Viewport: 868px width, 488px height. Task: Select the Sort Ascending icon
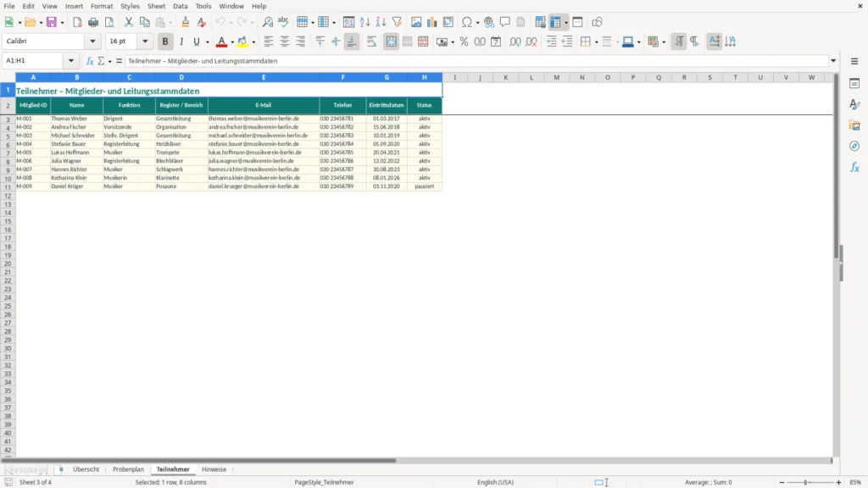coord(364,22)
